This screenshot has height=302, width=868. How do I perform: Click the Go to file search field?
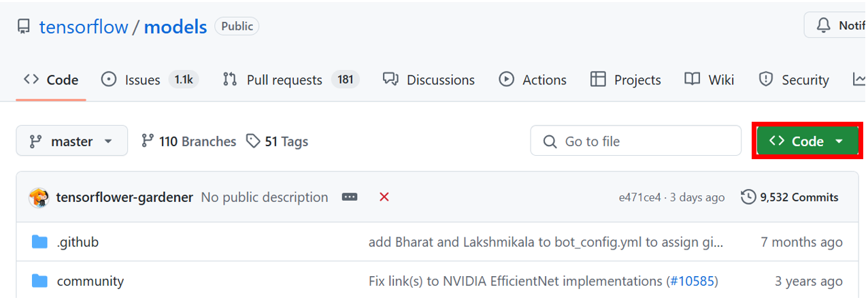coord(635,141)
